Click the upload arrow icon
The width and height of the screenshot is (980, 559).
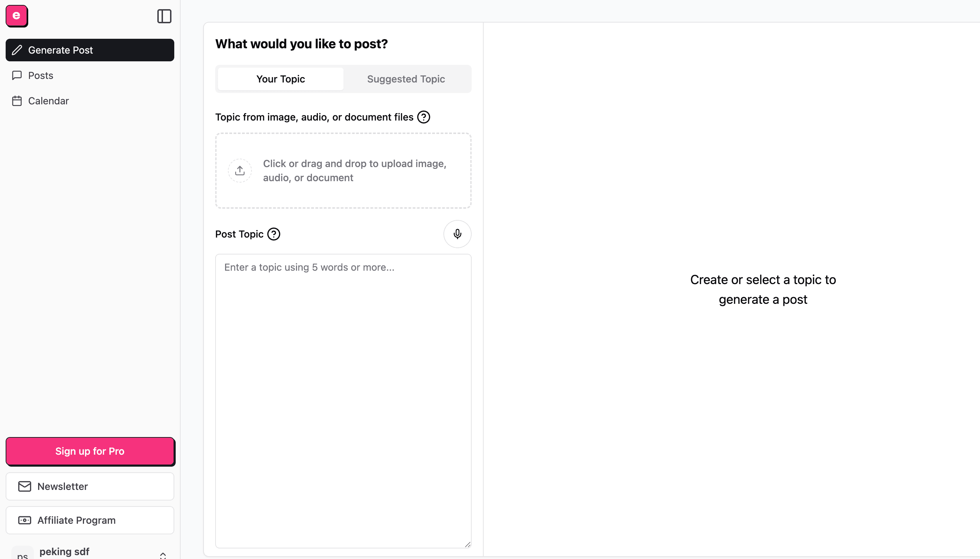click(x=240, y=171)
